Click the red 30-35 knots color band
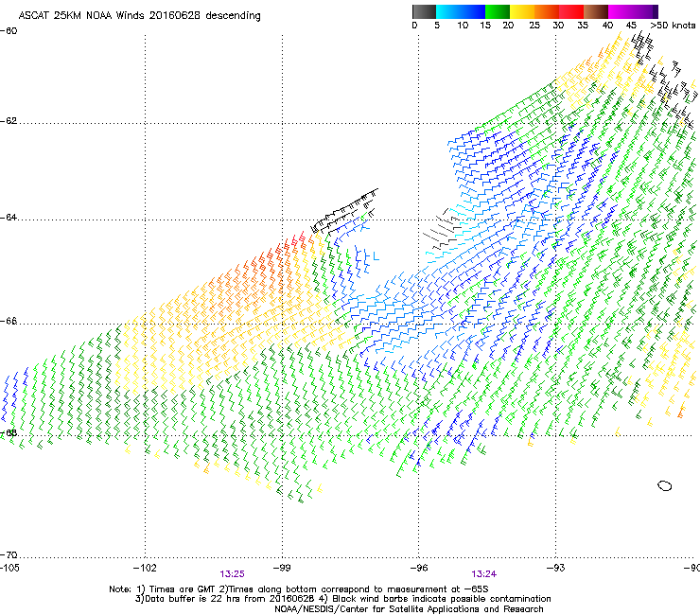 (x=571, y=11)
